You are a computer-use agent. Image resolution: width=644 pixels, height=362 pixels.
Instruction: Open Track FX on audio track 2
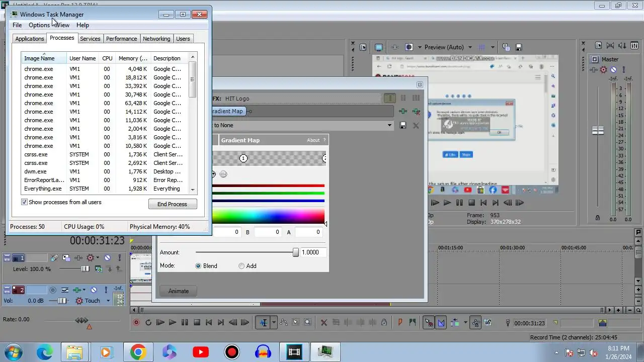77,290
